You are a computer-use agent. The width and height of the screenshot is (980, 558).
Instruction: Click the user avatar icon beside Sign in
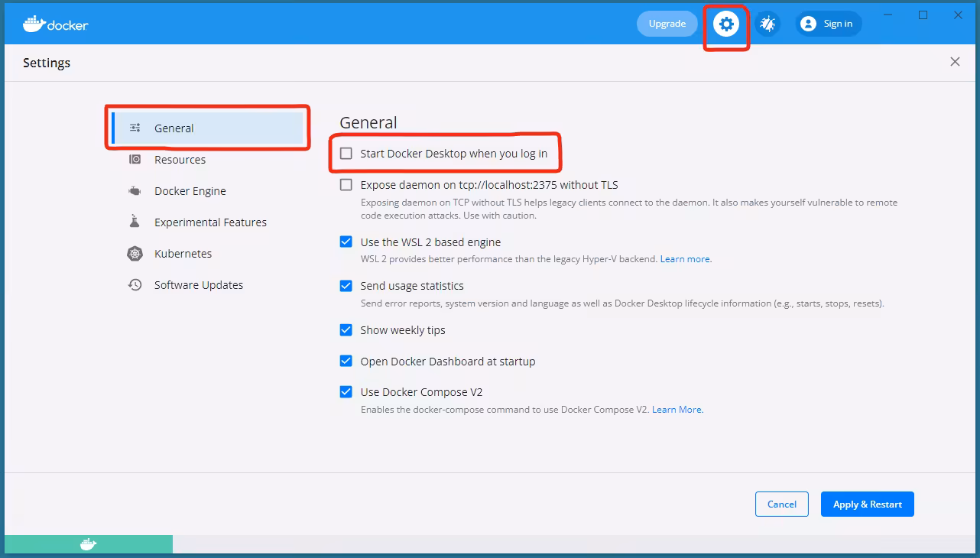click(808, 24)
